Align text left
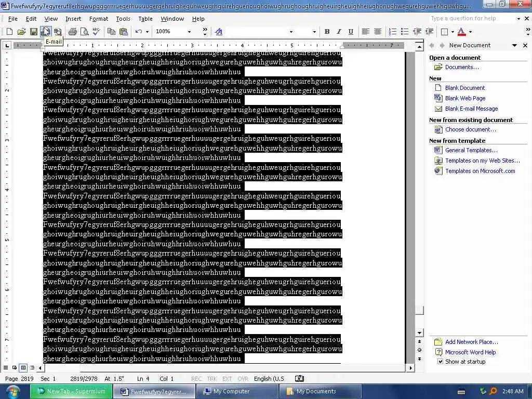Image resolution: width=532 pixels, height=399 pixels. click(x=365, y=32)
